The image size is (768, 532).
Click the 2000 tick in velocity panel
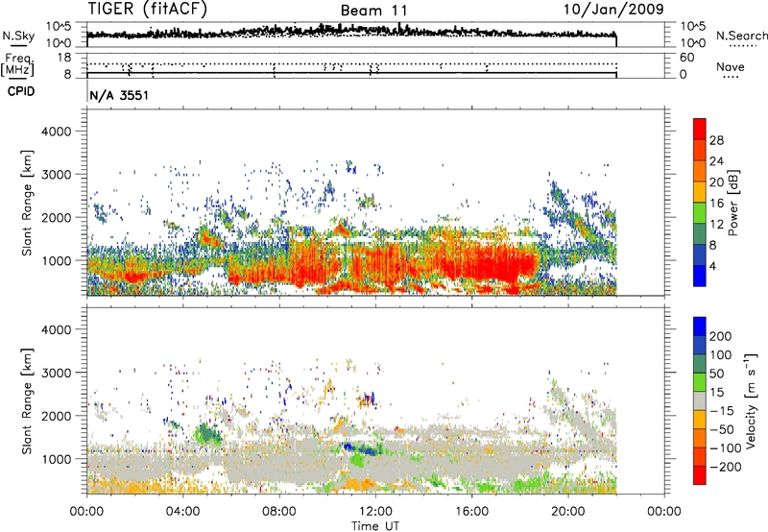(56, 416)
